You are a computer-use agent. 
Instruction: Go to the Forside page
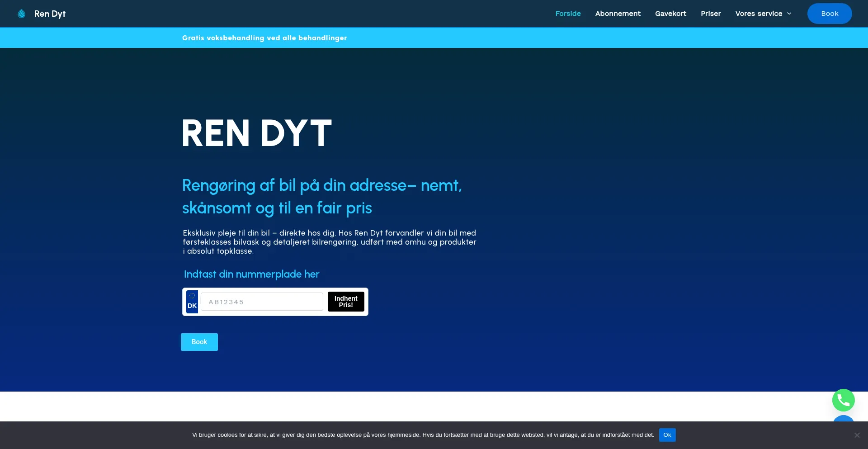click(568, 14)
